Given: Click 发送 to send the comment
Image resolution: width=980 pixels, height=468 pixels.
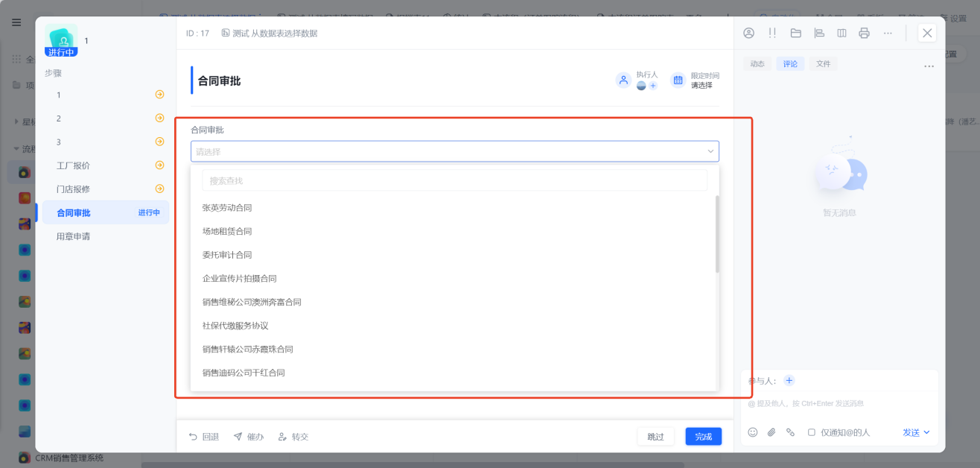Looking at the screenshot, I should point(911,432).
